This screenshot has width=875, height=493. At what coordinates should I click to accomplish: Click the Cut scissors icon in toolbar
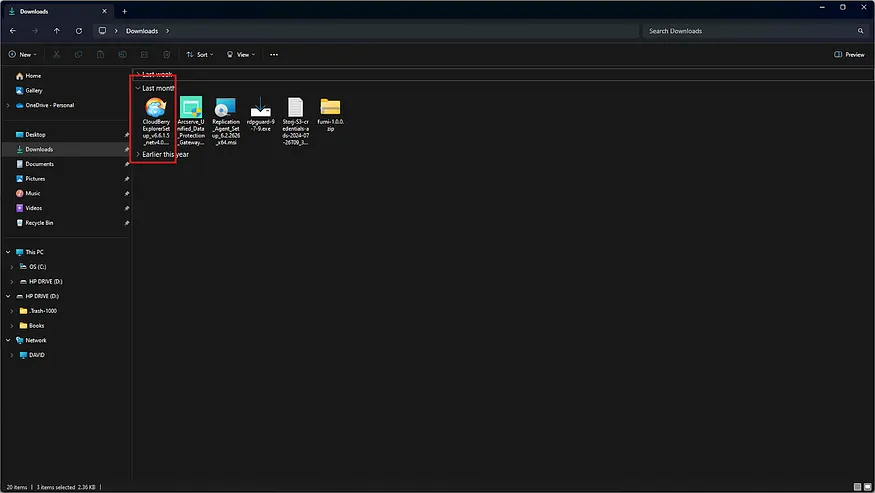[x=56, y=54]
